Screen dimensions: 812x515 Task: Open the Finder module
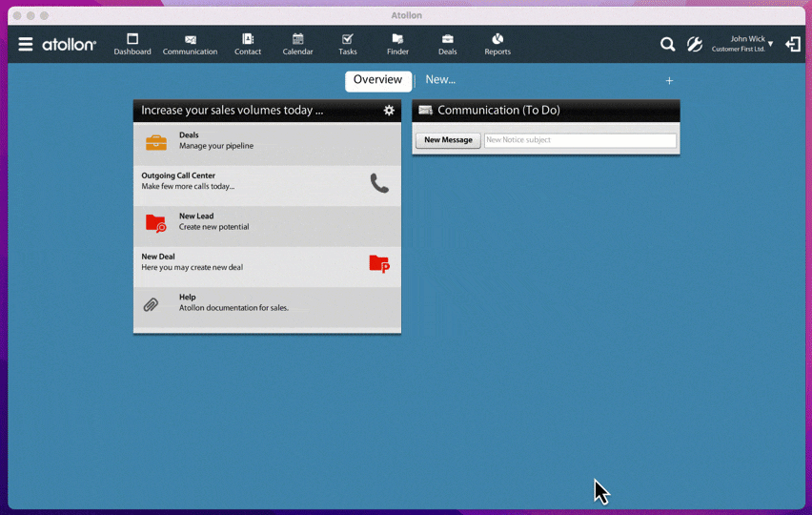point(397,44)
